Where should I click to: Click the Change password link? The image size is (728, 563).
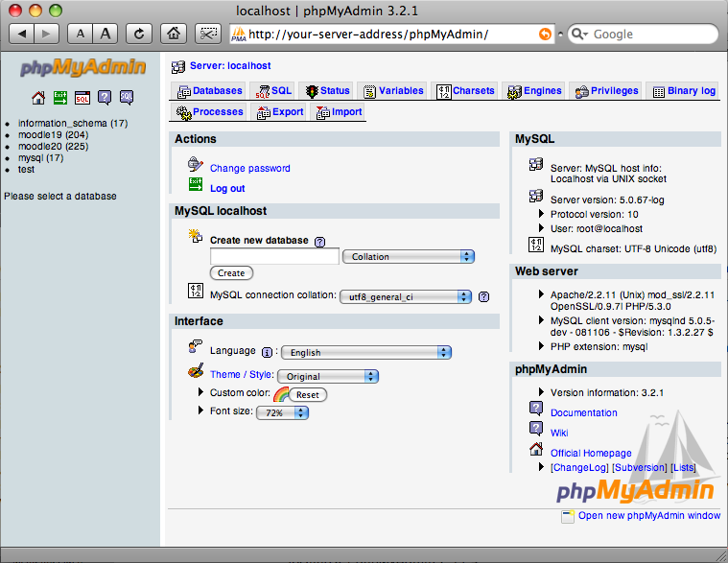249,169
